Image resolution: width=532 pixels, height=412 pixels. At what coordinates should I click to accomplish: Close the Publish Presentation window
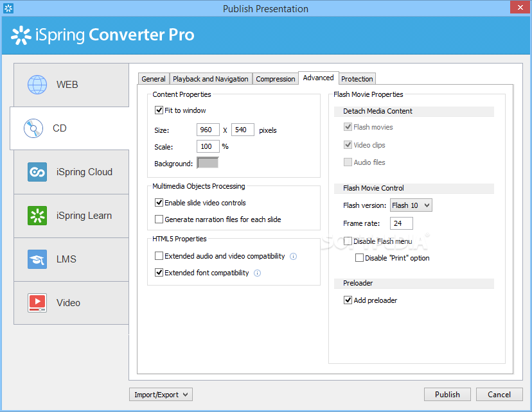coord(520,7)
